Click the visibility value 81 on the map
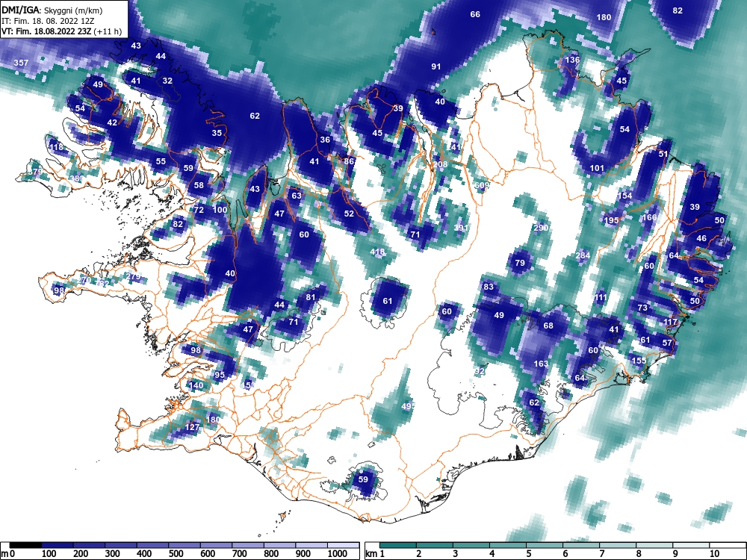Image resolution: width=747 pixels, height=560 pixels. pos(311,298)
